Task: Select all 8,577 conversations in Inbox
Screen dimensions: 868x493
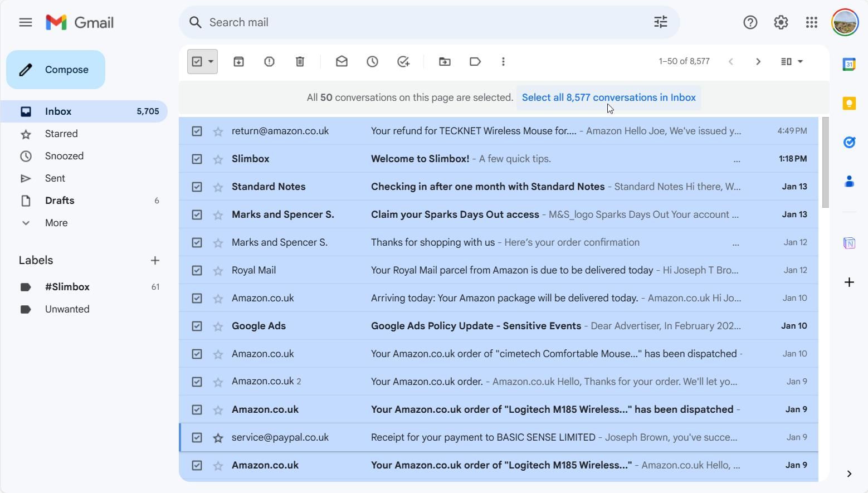Action: click(608, 97)
